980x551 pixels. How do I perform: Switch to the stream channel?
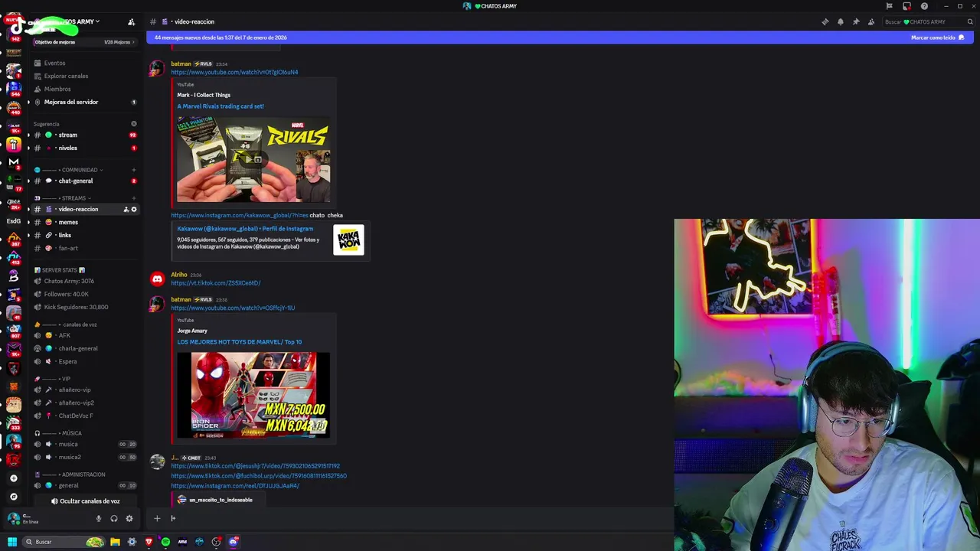[x=85, y=135]
